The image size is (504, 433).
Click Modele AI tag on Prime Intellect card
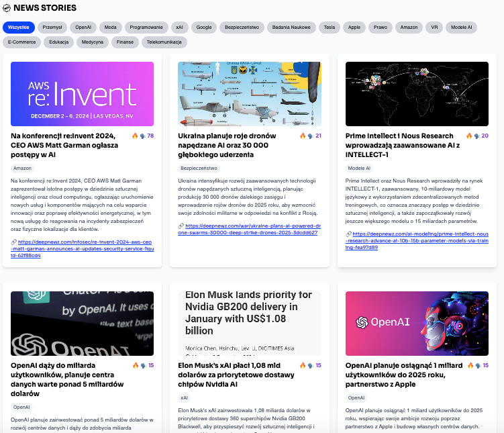coord(359,168)
